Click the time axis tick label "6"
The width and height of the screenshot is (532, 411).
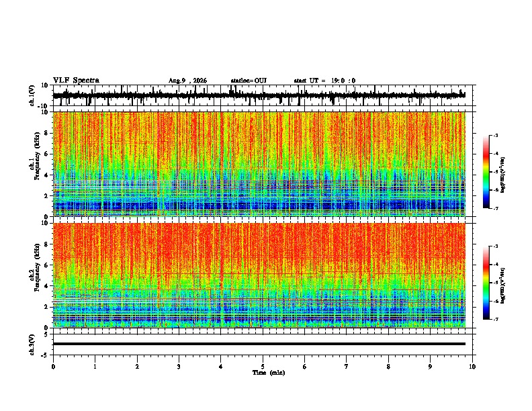pos(305,367)
